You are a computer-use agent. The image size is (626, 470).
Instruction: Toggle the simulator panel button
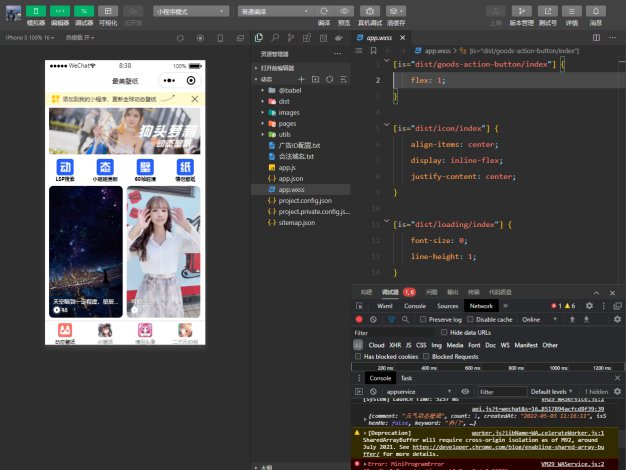click(x=35, y=9)
